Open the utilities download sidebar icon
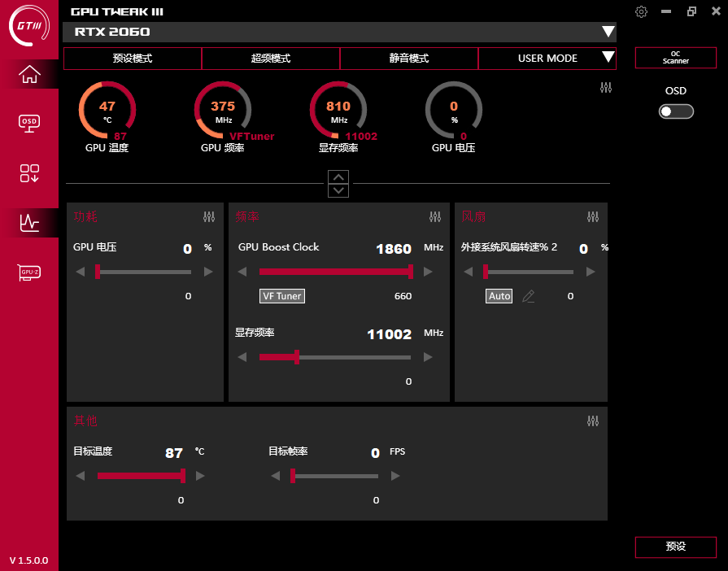 tap(29, 173)
